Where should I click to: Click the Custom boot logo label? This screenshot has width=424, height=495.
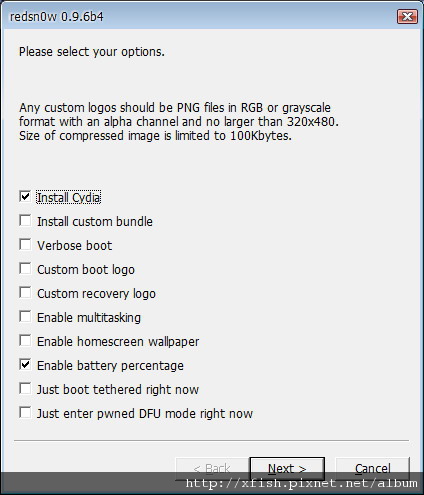[86, 270]
